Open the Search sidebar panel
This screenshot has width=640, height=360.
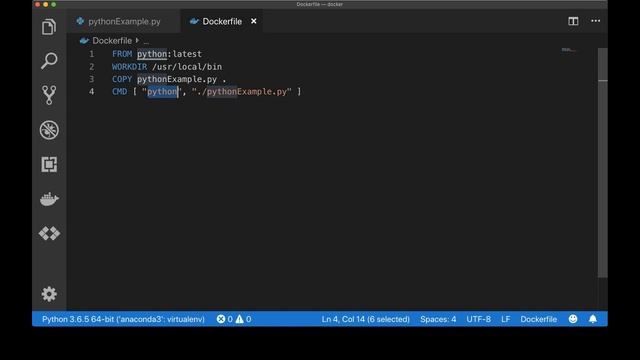point(49,61)
